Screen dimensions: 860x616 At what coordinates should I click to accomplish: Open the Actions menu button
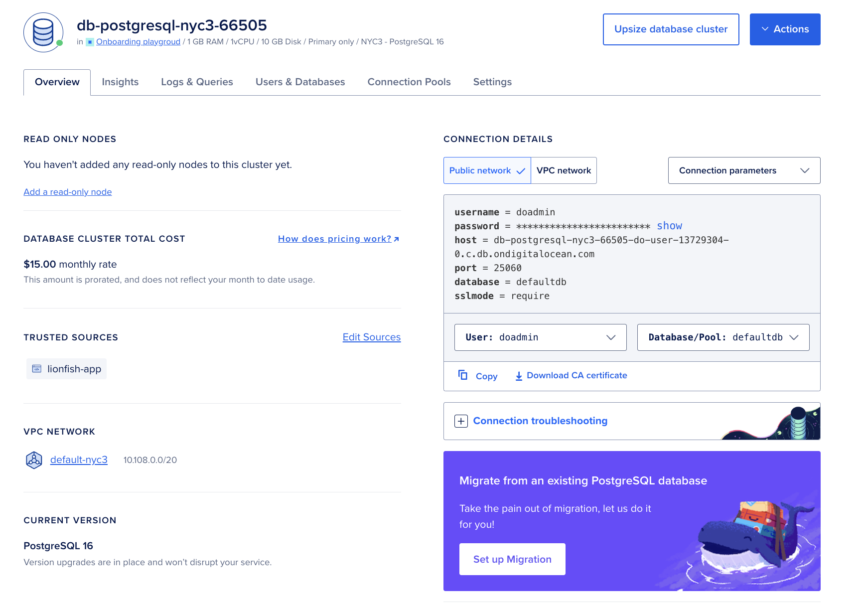[784, 29]
